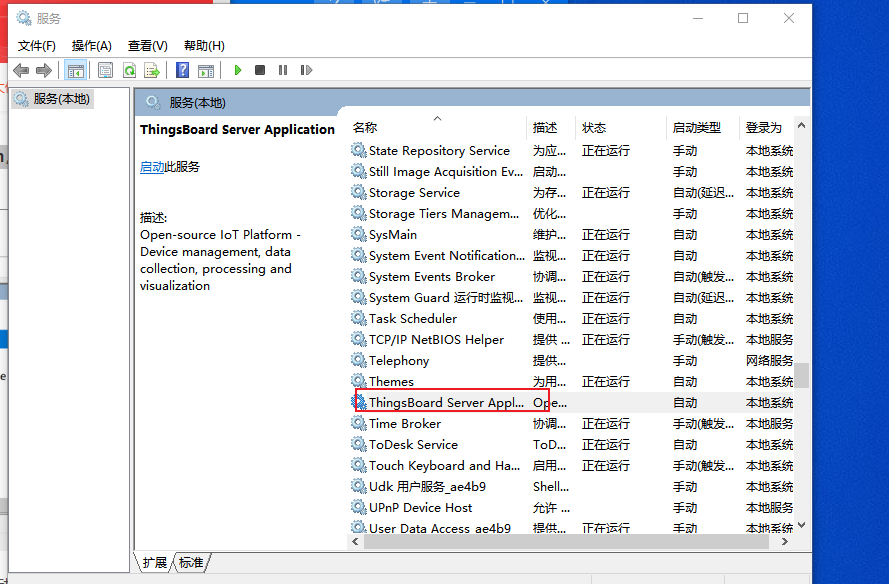Toggle the console tree pane visibility
Screen dimensions: 889x584
point(76,70)
